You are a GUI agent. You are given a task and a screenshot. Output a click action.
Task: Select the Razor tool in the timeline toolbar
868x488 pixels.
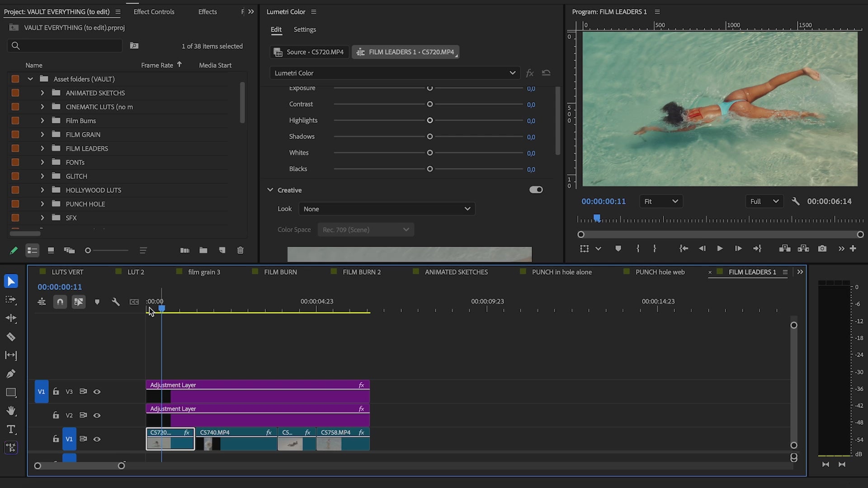(11, 337)
